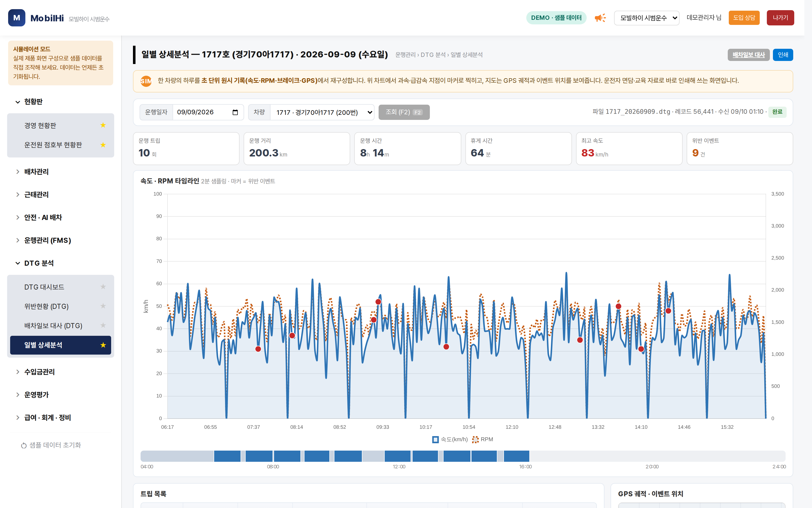Toggle RPM legend series

(482, 439)
